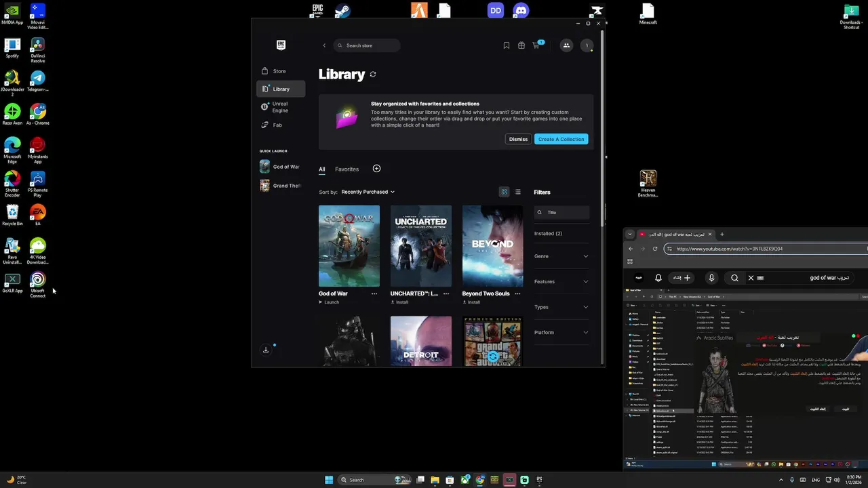Viewport: 868px width, 488px height.
Task: Open Spotify desktop shortcut
Action: click(12, 49)
